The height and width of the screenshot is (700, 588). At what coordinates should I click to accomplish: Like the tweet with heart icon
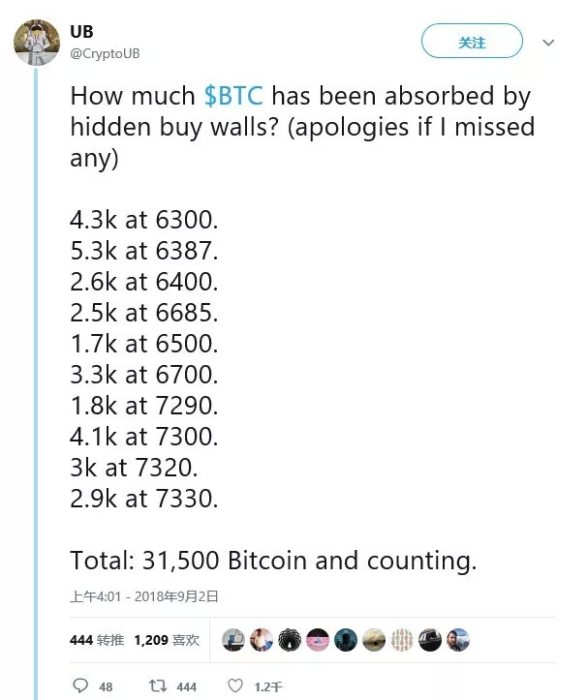[x=235, y=685]
